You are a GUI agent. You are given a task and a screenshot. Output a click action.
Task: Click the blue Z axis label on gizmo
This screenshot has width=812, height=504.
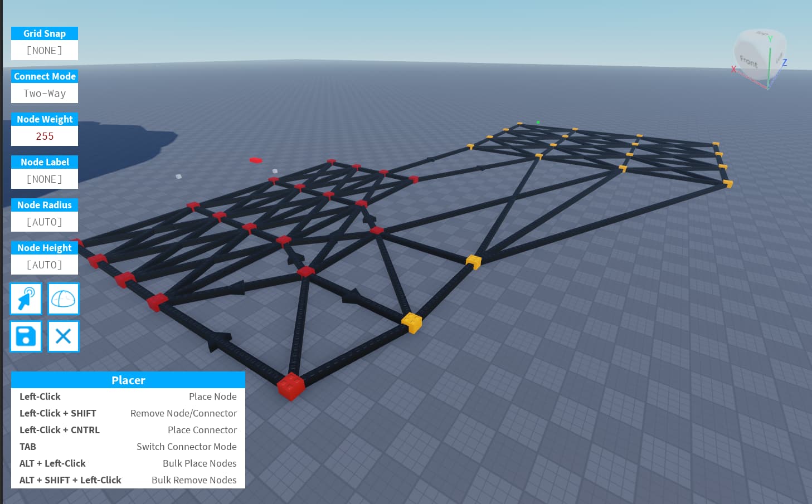tap(784, 62)
